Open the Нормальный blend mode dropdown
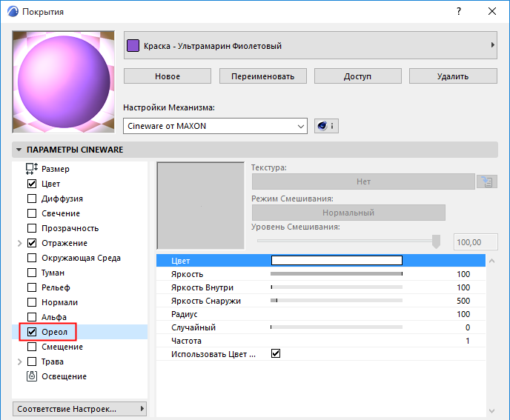510x420 pixels. 348,213
